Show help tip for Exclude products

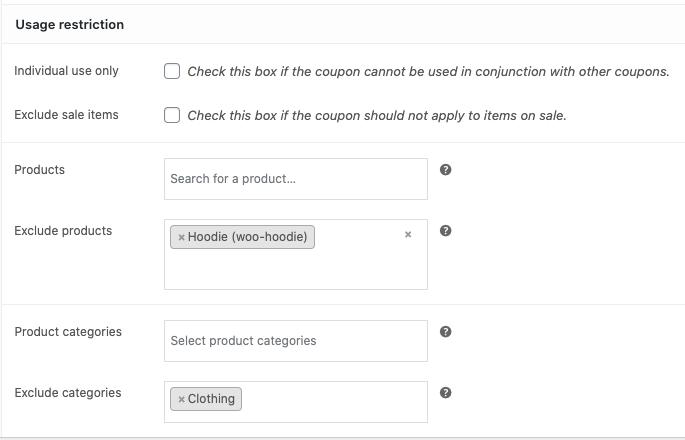[446, 231]
